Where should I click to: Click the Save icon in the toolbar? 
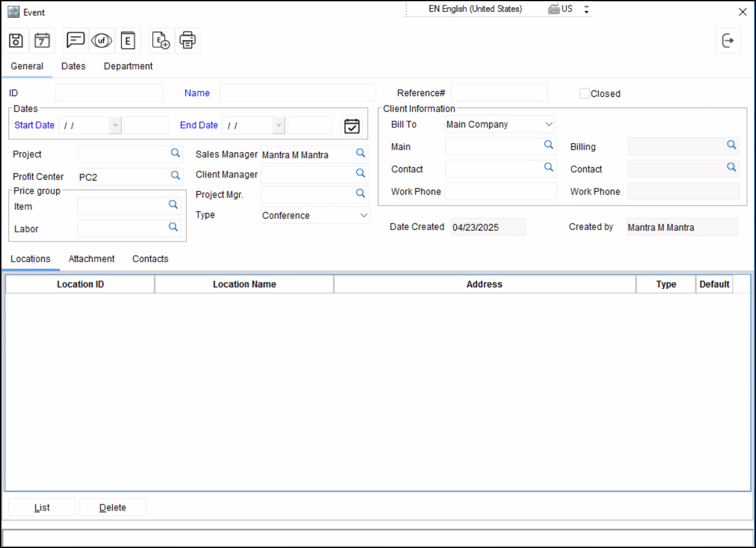[16, 41]
